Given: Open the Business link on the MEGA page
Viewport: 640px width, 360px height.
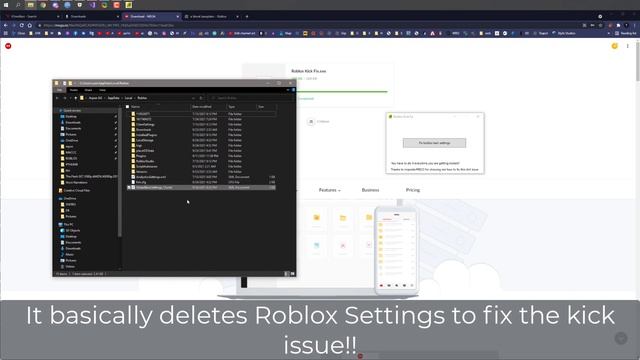Looking at the screenshot, I should (370, 190).
